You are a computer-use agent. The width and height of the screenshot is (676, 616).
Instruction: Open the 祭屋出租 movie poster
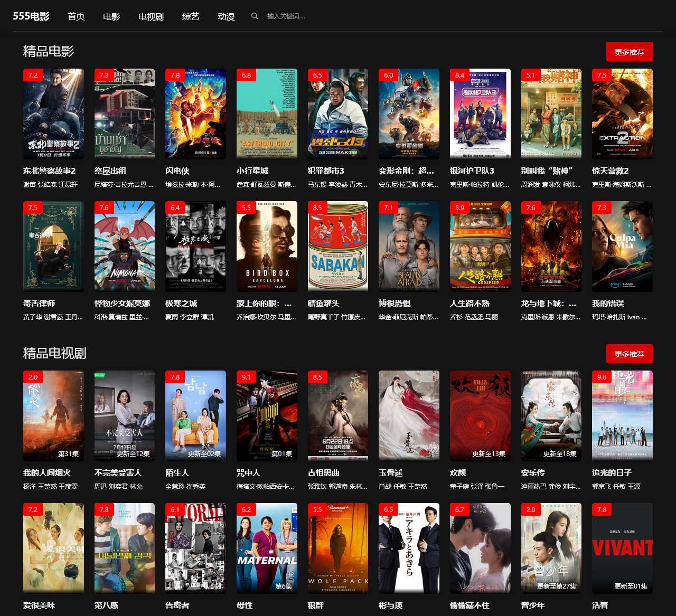(125, 114)
